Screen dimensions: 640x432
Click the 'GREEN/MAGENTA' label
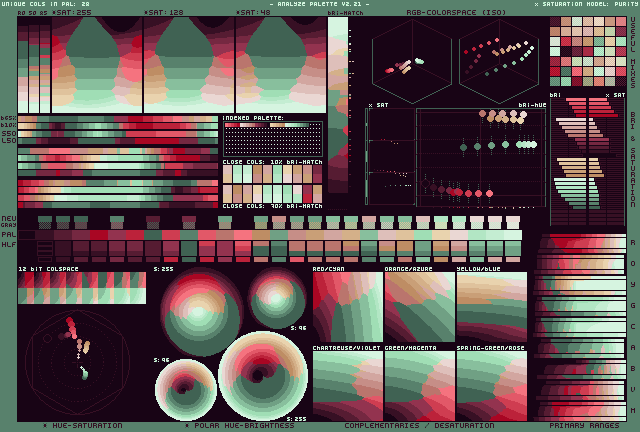pyautogui.click(x=411, y=348)
